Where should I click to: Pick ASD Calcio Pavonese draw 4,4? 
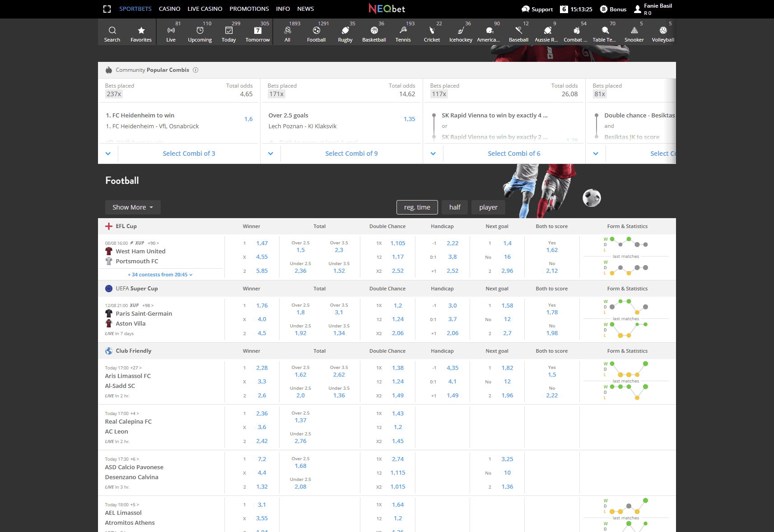tap(262, 473)
